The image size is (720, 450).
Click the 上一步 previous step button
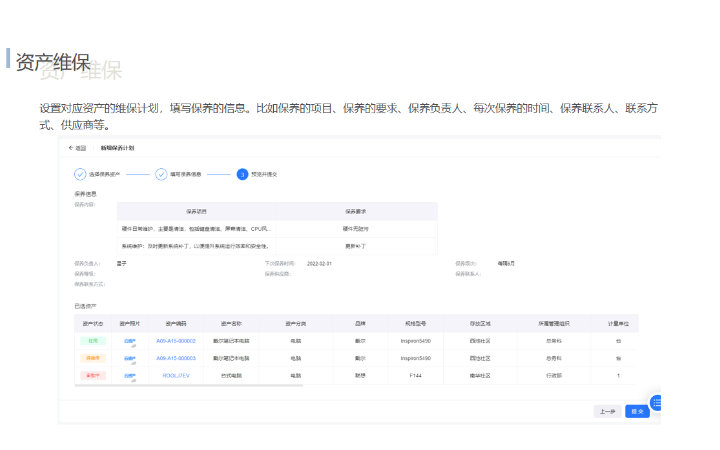click(x=607, y=411)
